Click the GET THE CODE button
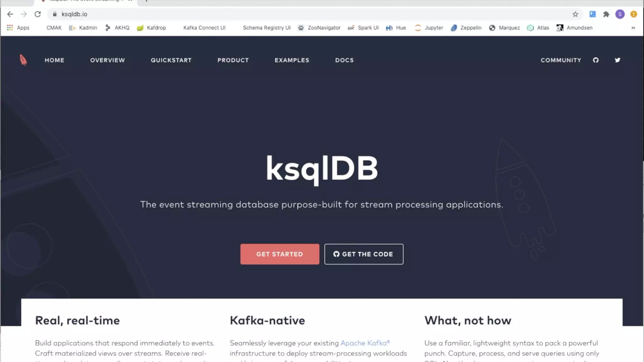Image resolution: width=644 pixels, height=362 pixels. click(x=364, y=254)
